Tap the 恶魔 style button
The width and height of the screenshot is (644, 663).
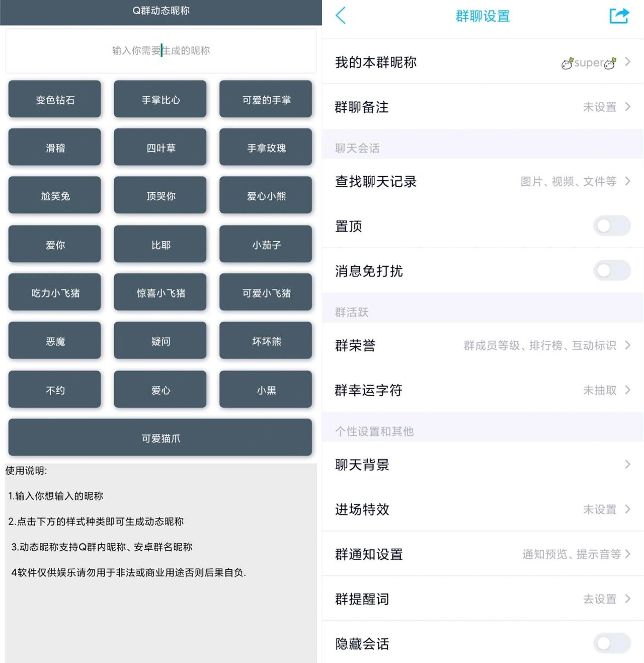point(55,341)
